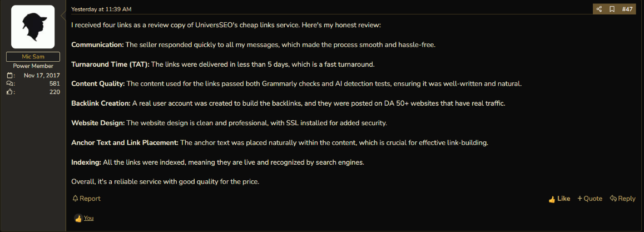Image resolution: width=644 pixels, height=232 pixels.
Task: Open the #47 post permalink
Action: point(627,9)
